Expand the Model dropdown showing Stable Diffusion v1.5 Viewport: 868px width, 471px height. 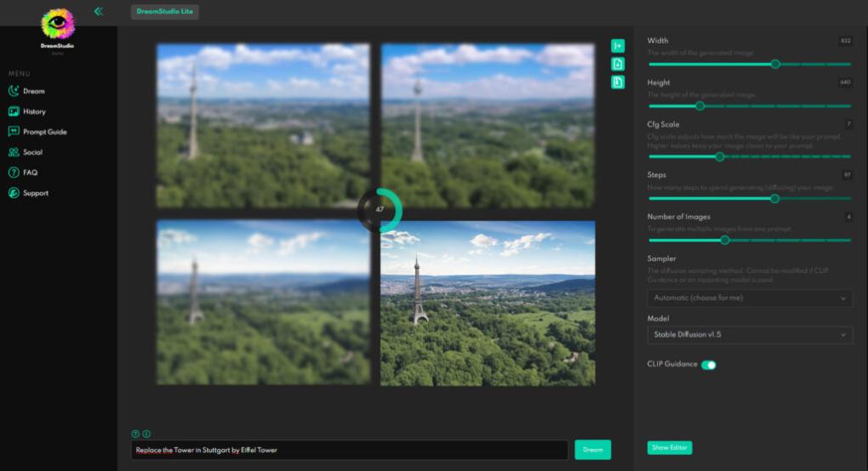click(x=750, y=335)
